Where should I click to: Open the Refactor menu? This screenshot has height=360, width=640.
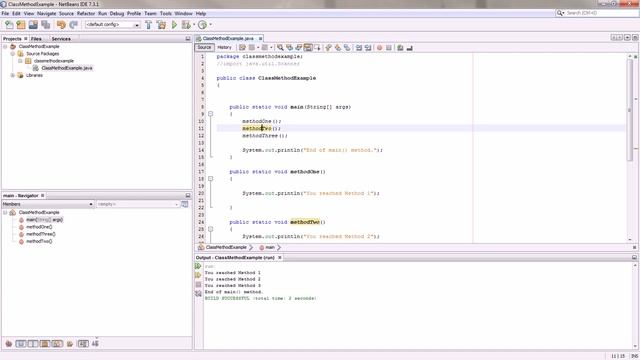pyautogui.click(x=86, y=13)
